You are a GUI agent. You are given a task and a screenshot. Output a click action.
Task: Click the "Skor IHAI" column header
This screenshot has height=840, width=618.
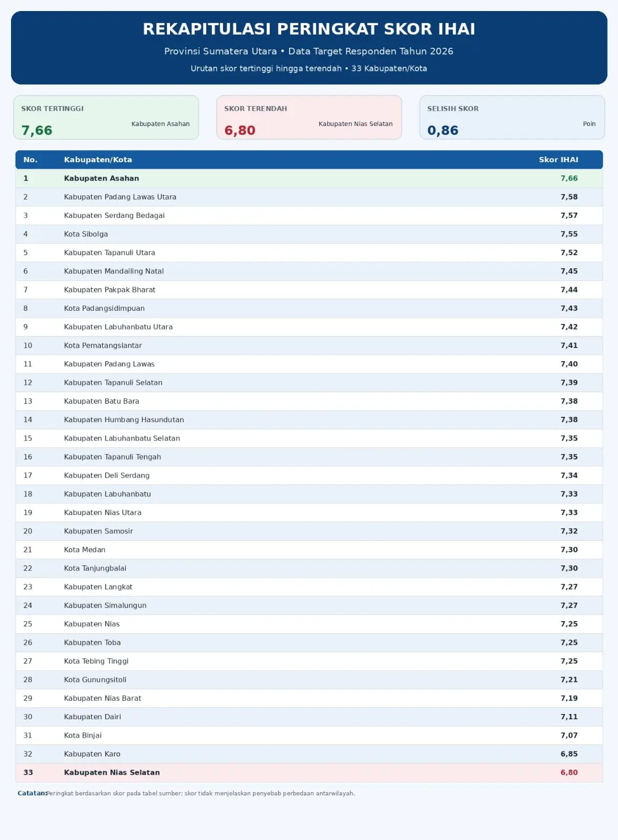click(558, 160)
